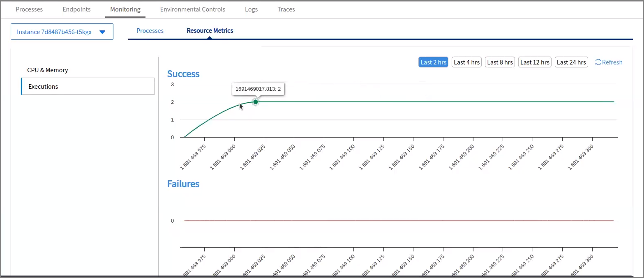Open the Traces tab
The height and width of the screenshot is (278, 644).
pos(286,9)
